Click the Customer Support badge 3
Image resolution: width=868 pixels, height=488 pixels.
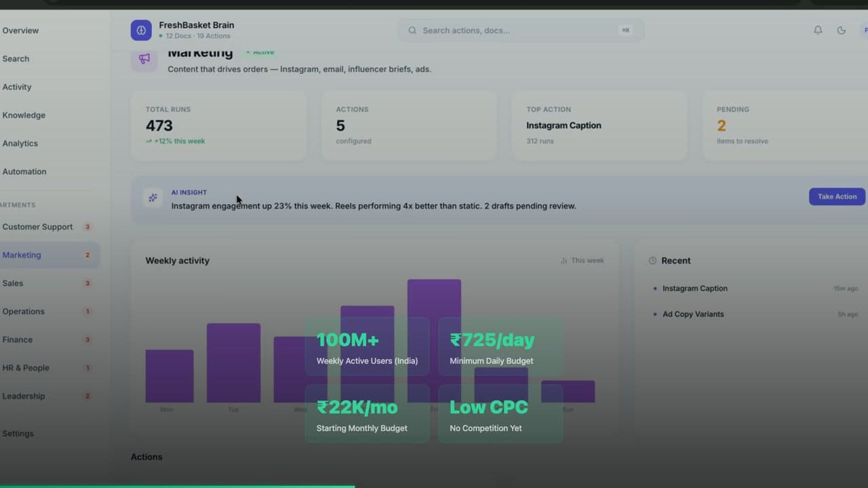tap(87, 227)
